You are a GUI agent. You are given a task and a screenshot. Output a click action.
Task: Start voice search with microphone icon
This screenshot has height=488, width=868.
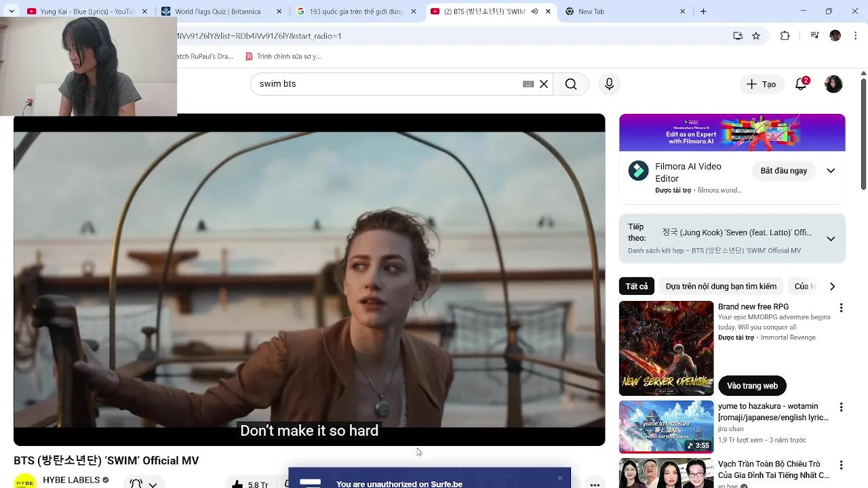click(609, 84)
